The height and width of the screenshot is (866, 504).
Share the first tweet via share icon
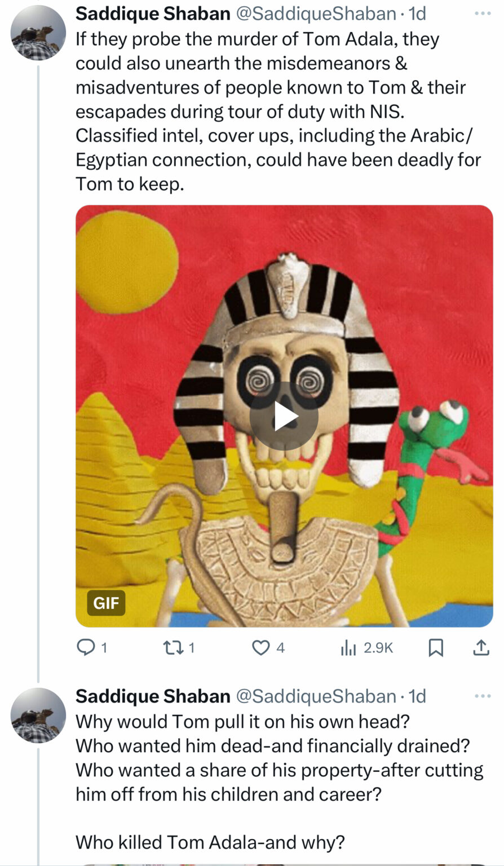480,648
